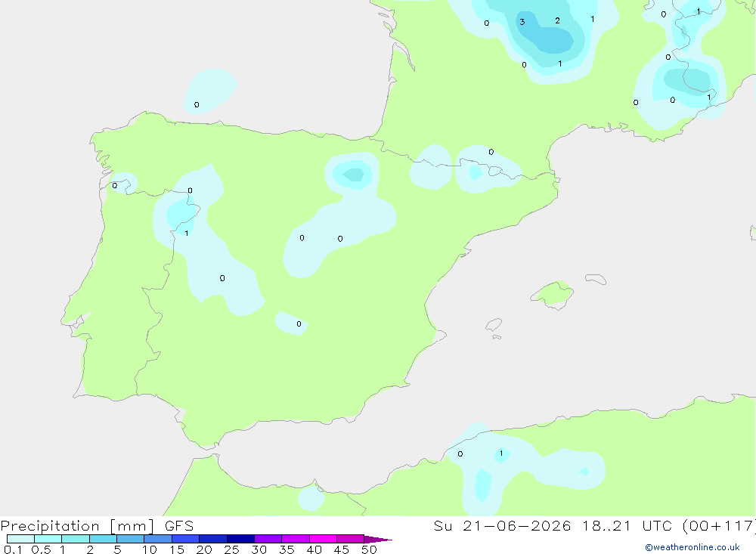Open the weatheronline.co.uk copyright link
The image size is (756, 554).
[x=692, y=547]
